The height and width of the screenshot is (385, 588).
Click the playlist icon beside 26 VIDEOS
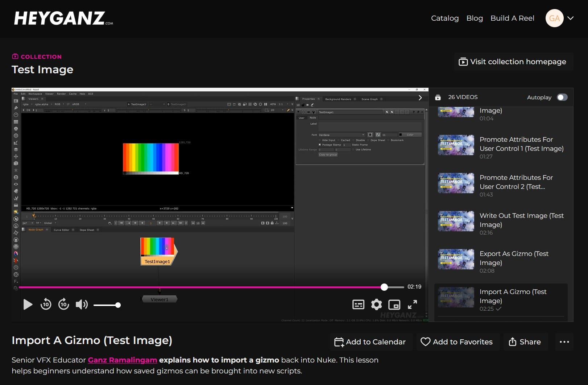click(438, 97)
